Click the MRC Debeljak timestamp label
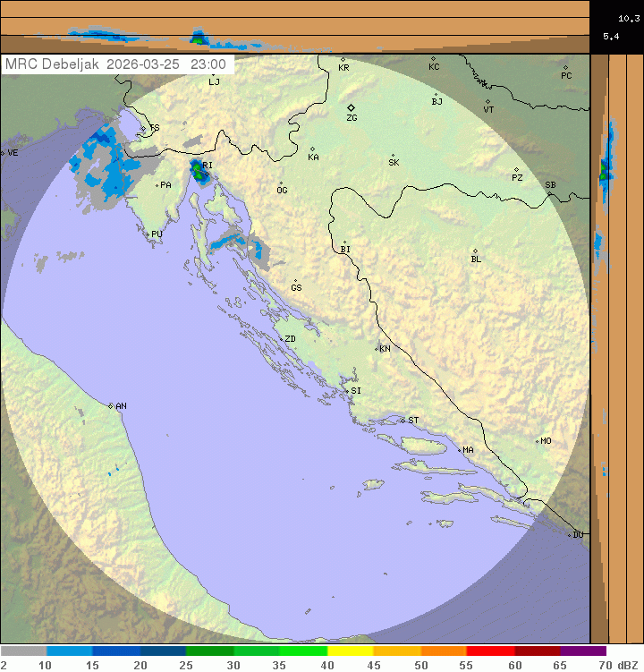Viewport: 644px width, 672px height. click(x=115, y=64)
